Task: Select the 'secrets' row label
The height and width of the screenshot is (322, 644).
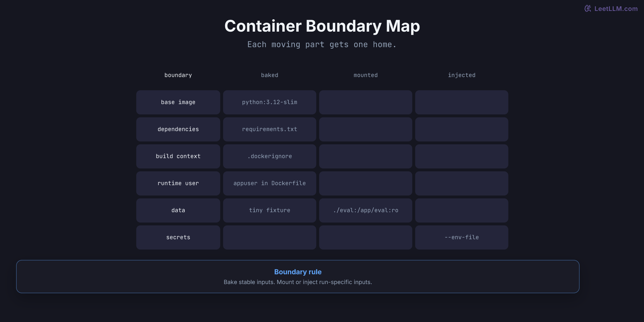Action: pyautogui.click(x=178, y=237)
